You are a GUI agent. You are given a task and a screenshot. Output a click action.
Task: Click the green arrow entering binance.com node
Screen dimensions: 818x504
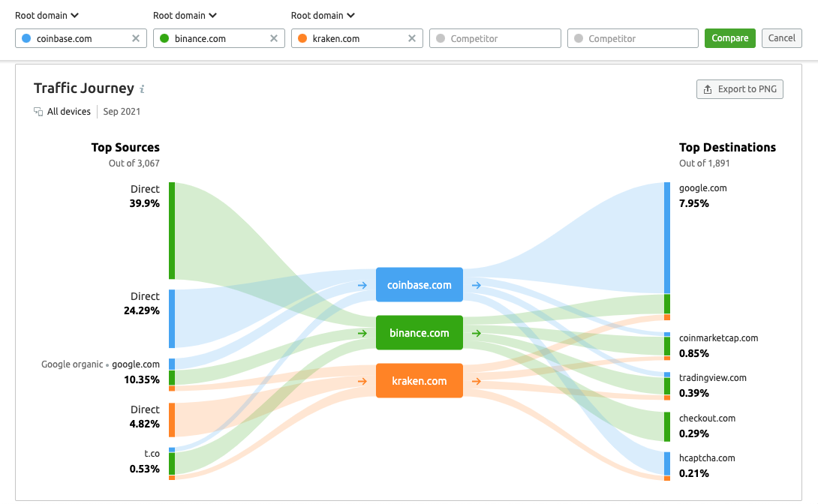point(362,333)
